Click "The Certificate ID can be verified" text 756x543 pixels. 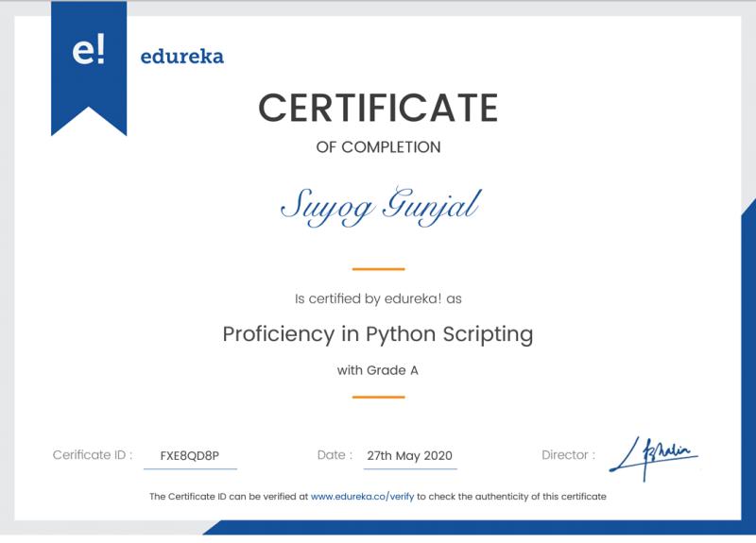tap(228, 496)
